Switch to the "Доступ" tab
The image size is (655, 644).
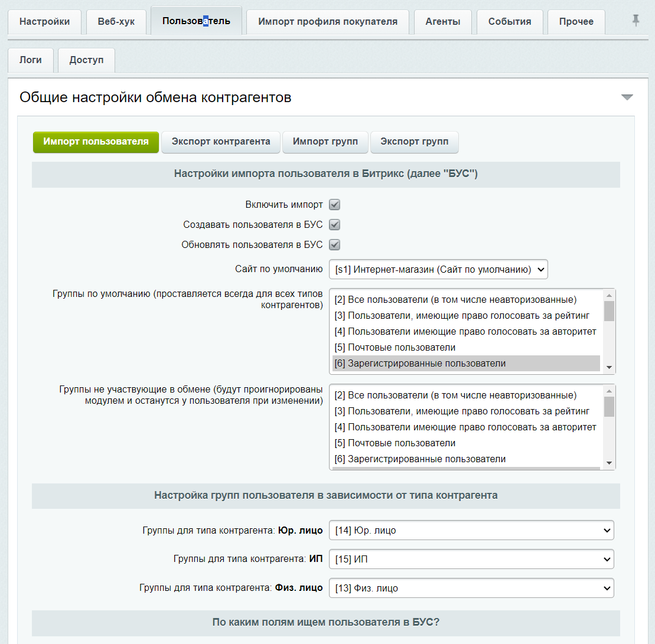(x=86, y=60)
